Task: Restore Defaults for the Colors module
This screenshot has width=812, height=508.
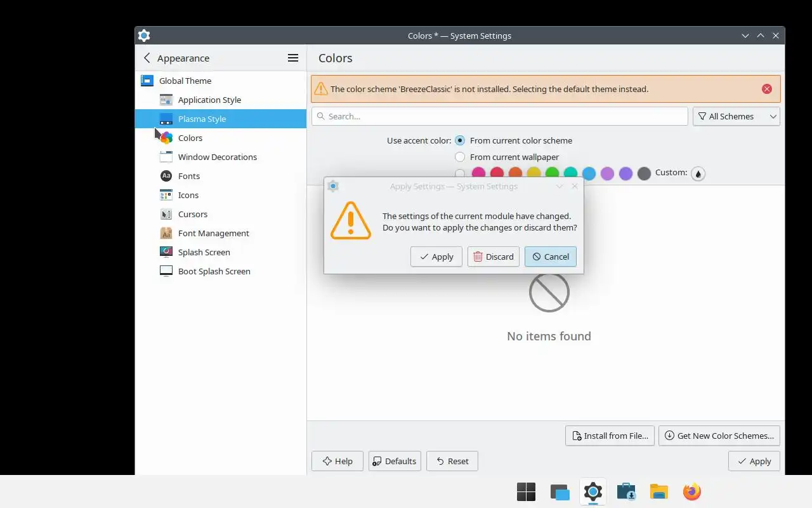Action: coord(395,461)
